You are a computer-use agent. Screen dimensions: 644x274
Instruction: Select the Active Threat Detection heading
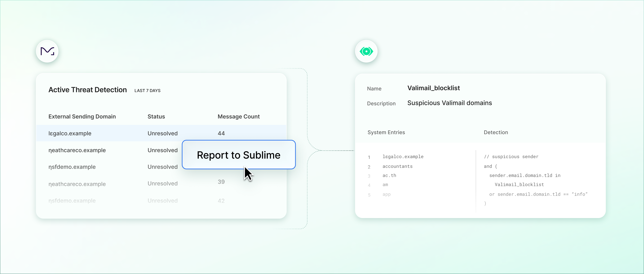point(88,90)
